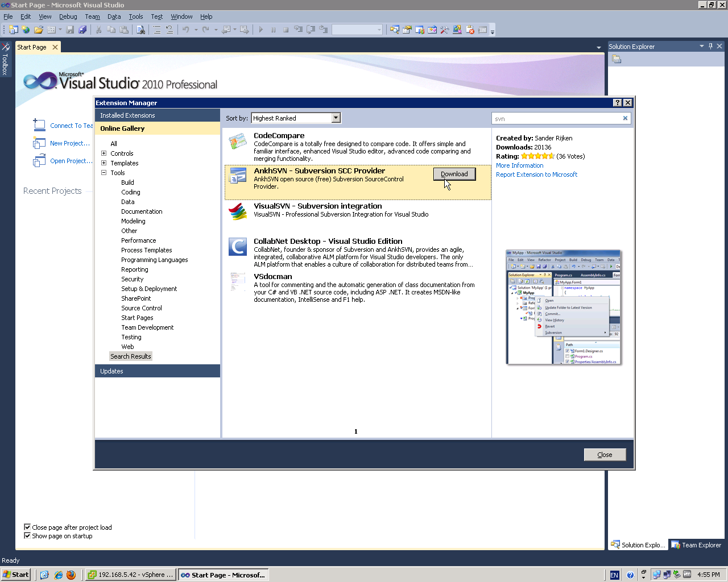
Task: Select the Updates section
Action: 158,371
